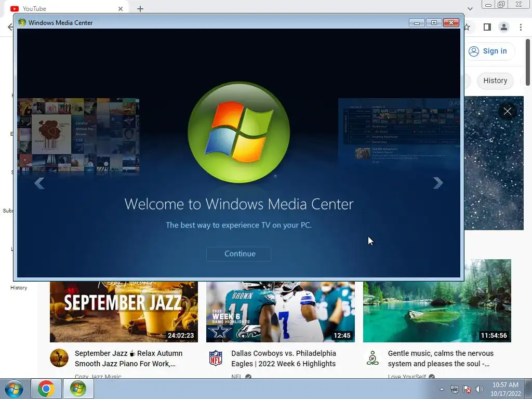Image resolution: width=532 pixels, height=399 pixels.
Task: Select the History chip on YouTube
Action: point(495,81)
